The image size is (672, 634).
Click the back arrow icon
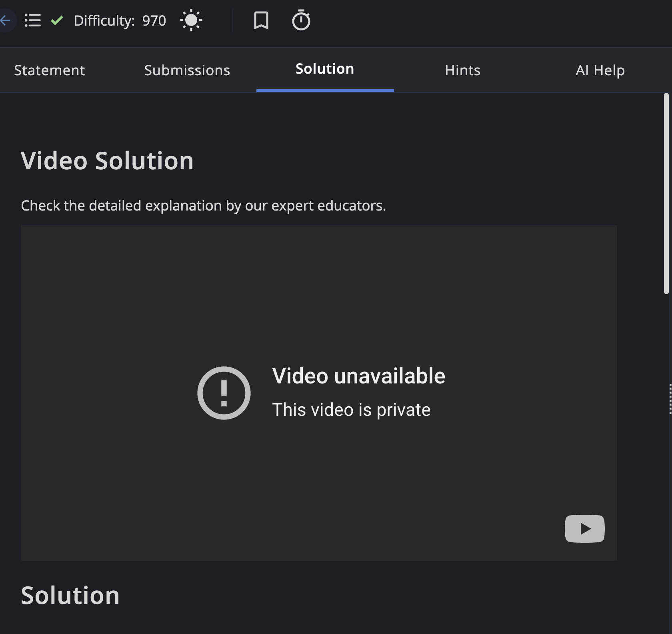tap(6, 20)
